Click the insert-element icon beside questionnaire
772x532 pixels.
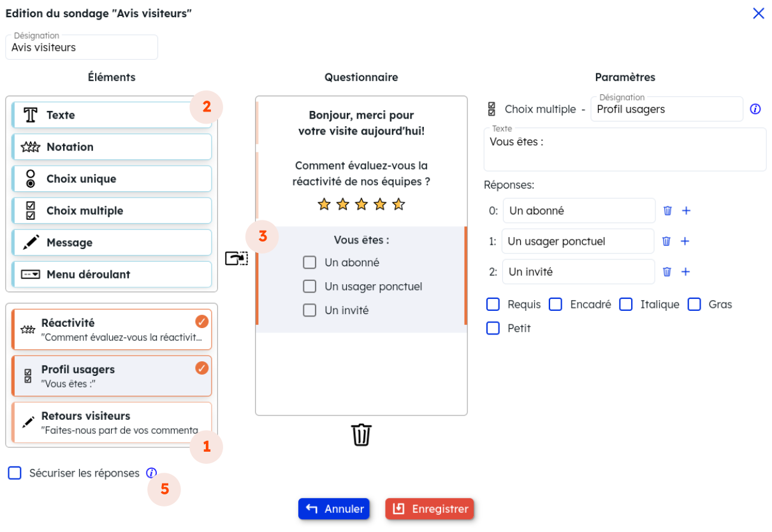tap(236, 258)
